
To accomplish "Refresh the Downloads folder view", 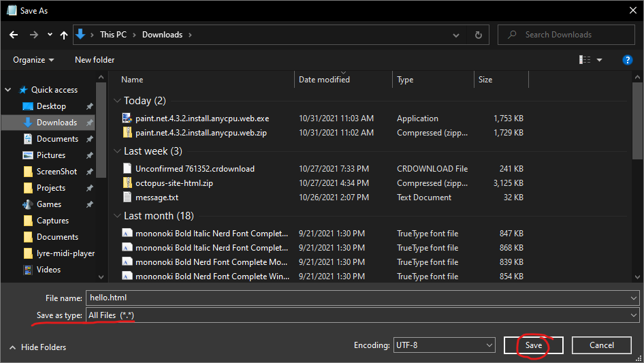I will click(x=479, y=35).
